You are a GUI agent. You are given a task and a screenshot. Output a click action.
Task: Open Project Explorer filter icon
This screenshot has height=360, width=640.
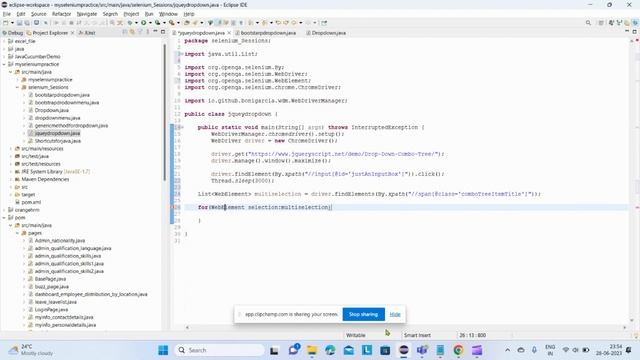coord(140,32)
